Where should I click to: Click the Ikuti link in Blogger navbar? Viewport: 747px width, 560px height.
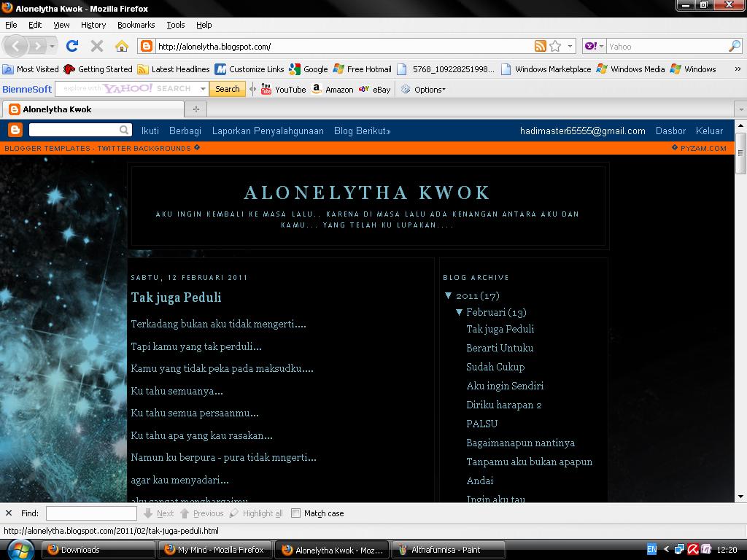[x=150, y=131]
